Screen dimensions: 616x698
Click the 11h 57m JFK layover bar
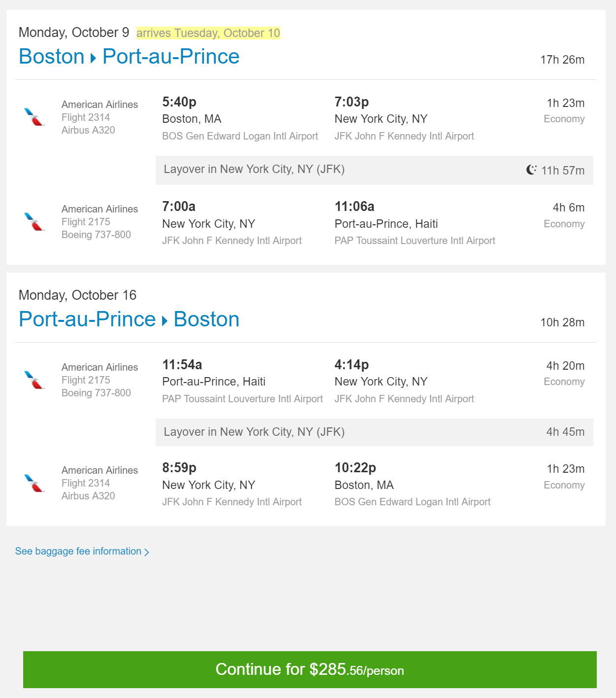[x=375, y=171]
